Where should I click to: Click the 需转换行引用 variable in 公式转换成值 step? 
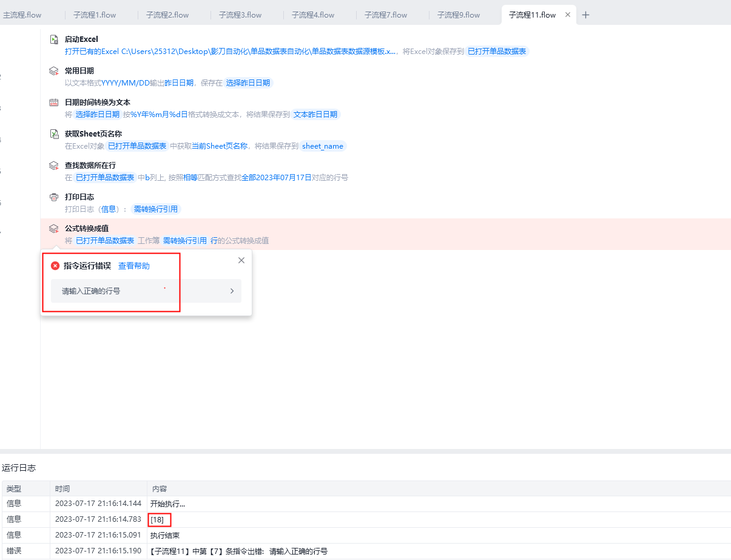click(185, 241)
